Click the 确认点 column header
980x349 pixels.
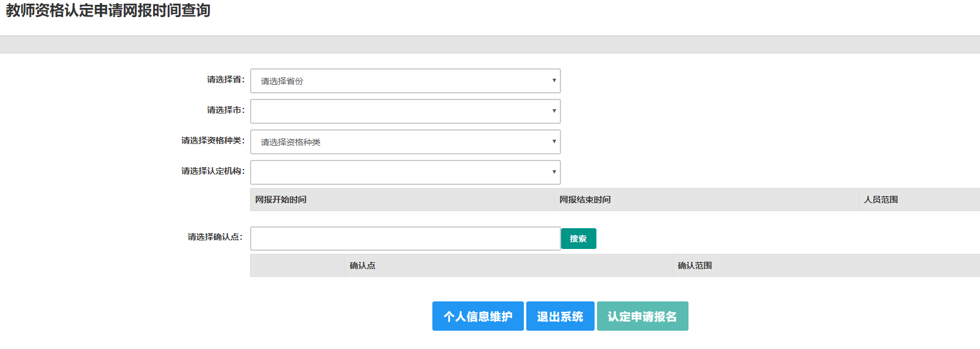362,265
